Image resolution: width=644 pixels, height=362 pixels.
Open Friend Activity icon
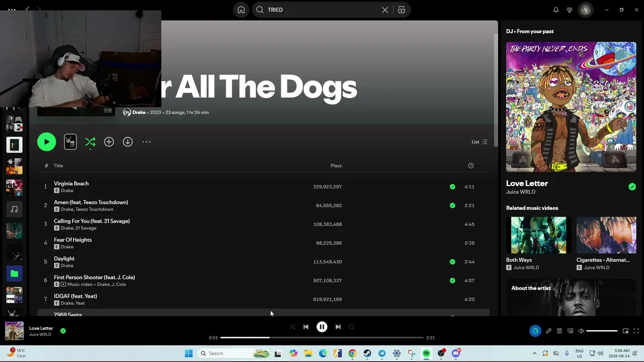[570, 10]
